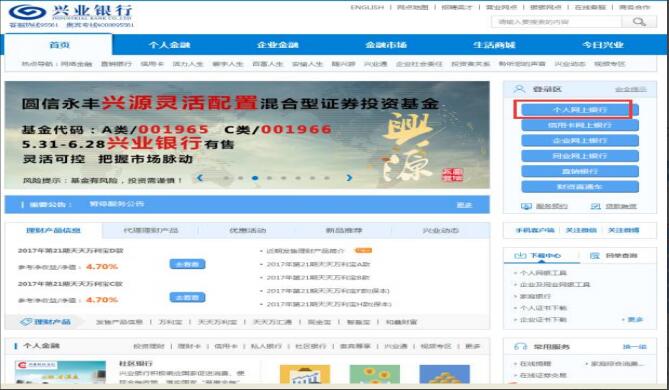Switch to the 理财产品信息 tab
Screen dimensions: 669x390
[53, 230]
